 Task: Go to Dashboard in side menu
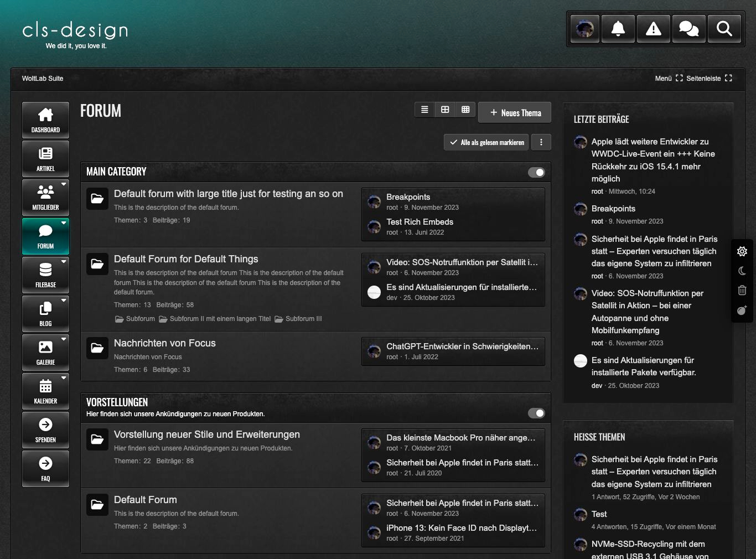(45, 120)
